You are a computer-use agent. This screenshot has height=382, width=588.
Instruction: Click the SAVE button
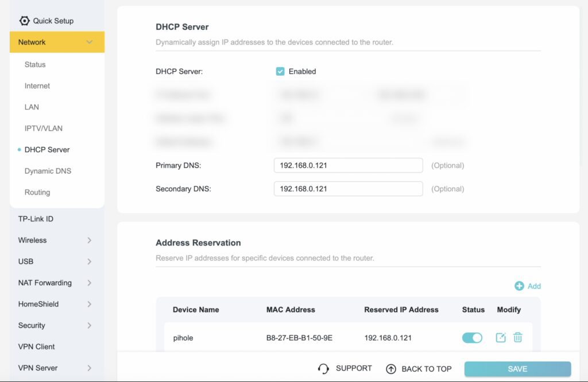tap(517, 369)
